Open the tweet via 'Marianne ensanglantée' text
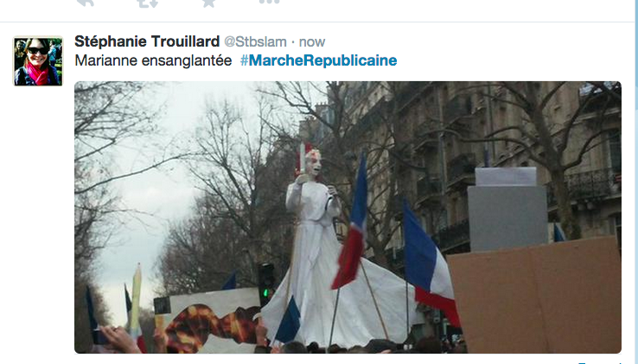 click(153, 61)
